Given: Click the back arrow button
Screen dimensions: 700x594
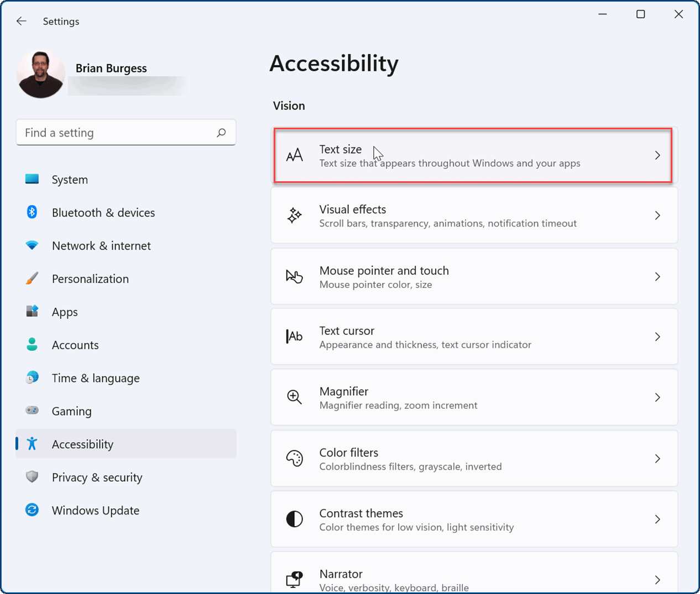Looking at the screenshot, I should pyautogui.click(x=21, y=21).
